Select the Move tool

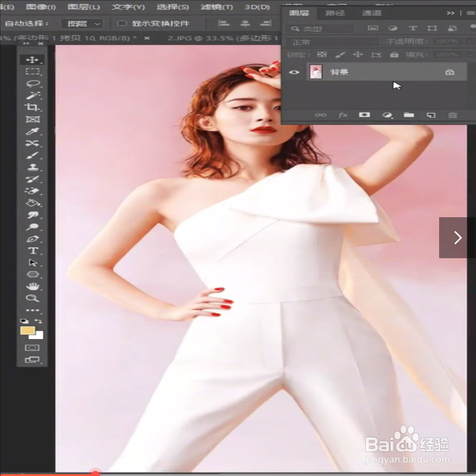click(x=32, y=60)
